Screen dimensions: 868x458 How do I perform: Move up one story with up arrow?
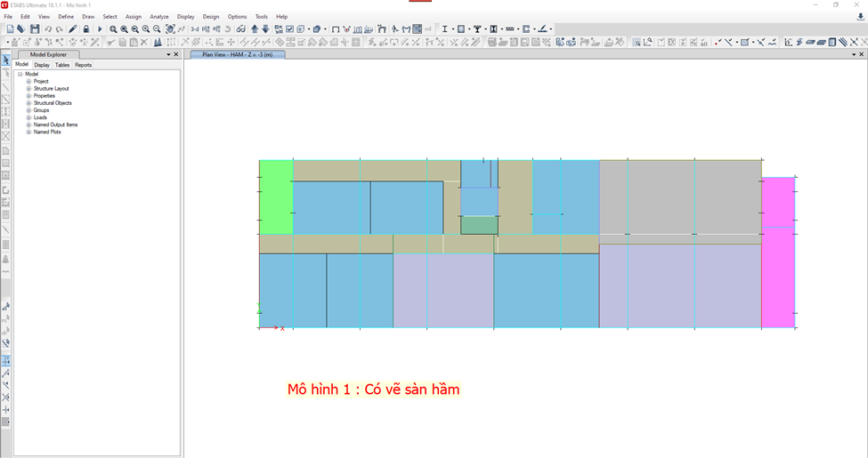coord(255,29)
